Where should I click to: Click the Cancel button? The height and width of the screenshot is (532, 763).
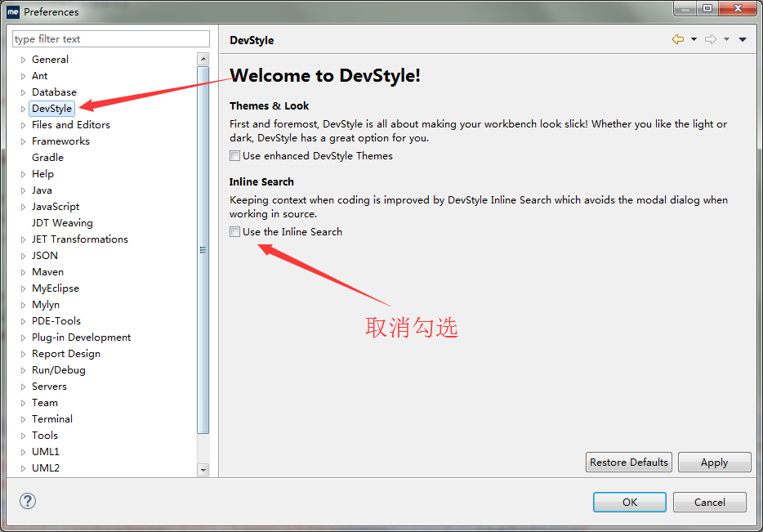(x=709, y=502)
